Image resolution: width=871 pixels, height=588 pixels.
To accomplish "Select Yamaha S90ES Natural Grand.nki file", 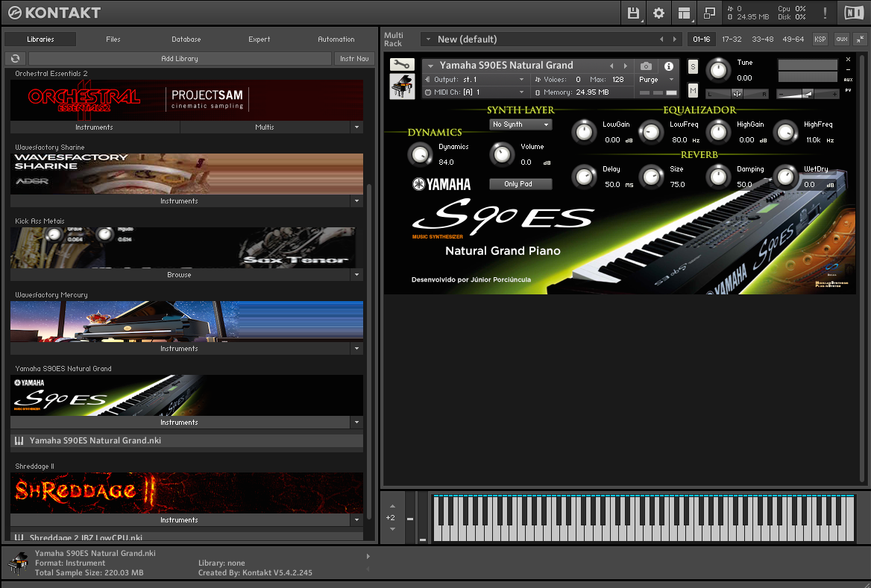I will click(186, 441).
